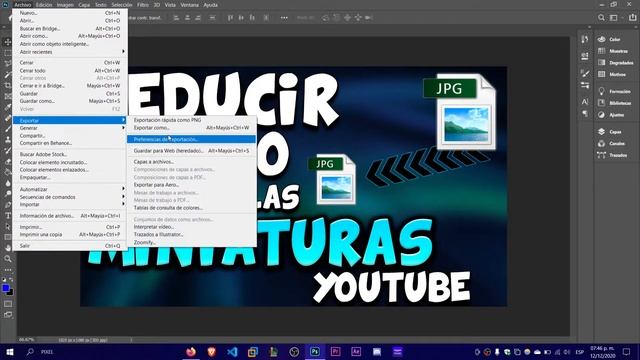Expand the Abrir recientes submenu
Screen dimensions: 640x360
[x=70, y=52]
